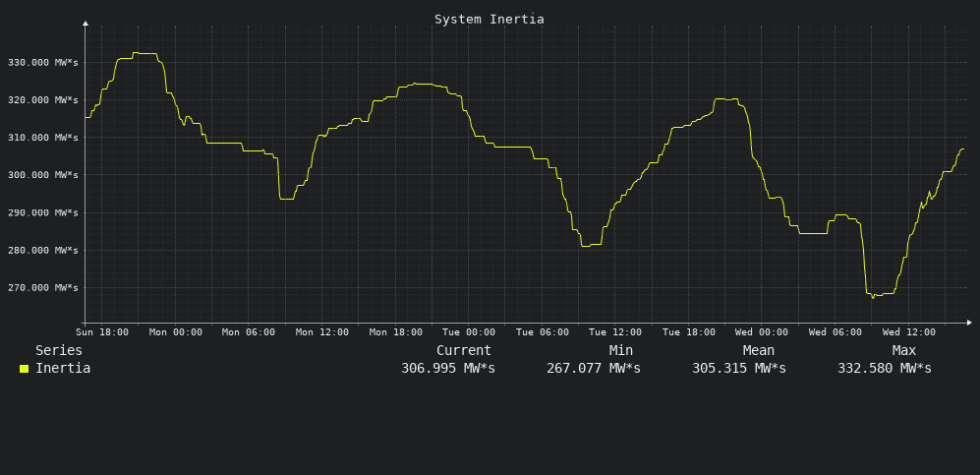
Task: Click the System Inertia chart title
Action: tap(489, 20)
